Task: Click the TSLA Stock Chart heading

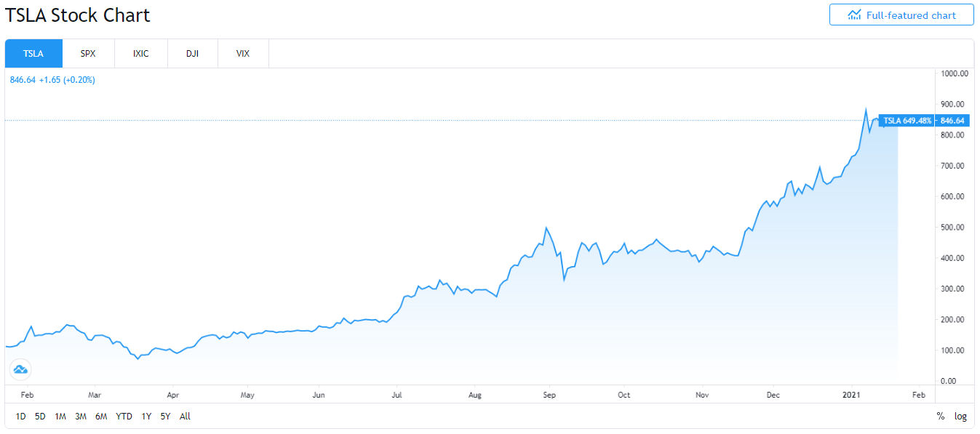Action: (x=78, y=15)
